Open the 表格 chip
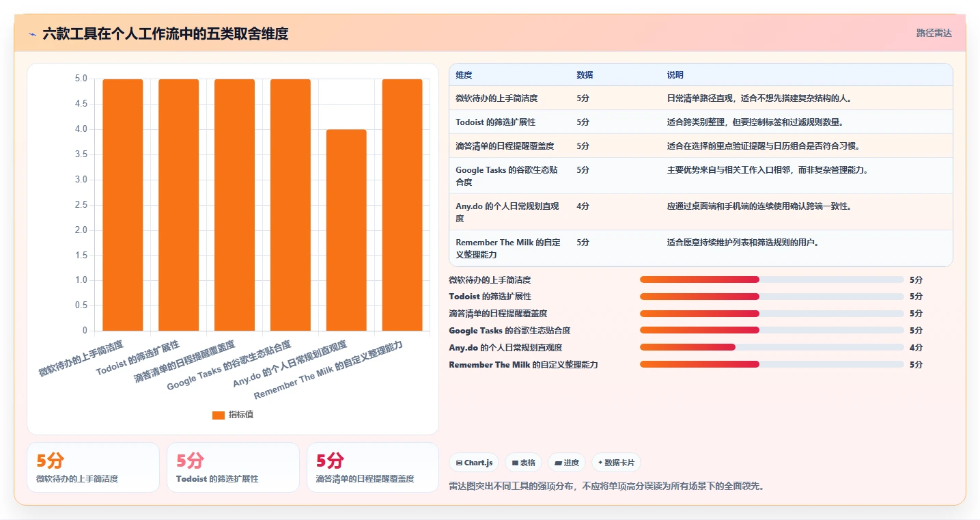 [523, 463]
